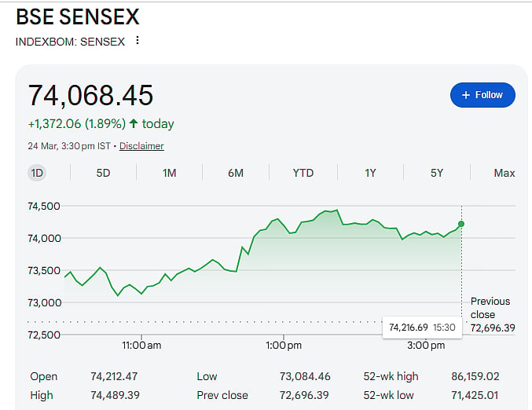Screen dimensions: 532x410
Task: Click the Previous close 72,696.39 label
Action: click(493, 314)
